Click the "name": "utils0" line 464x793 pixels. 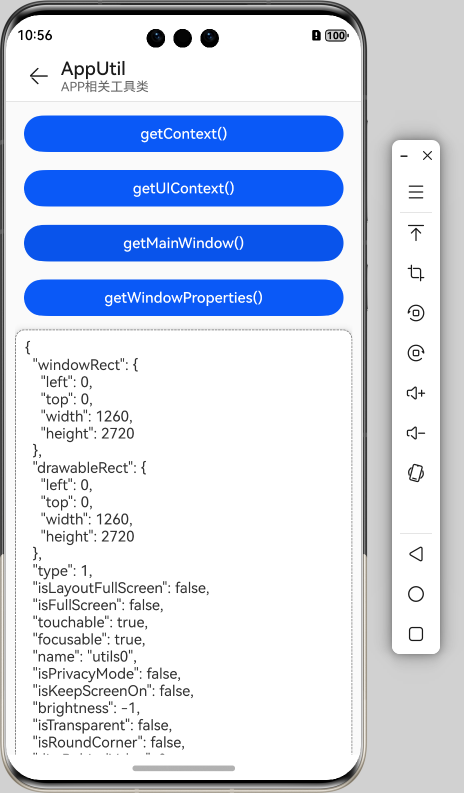85,657
